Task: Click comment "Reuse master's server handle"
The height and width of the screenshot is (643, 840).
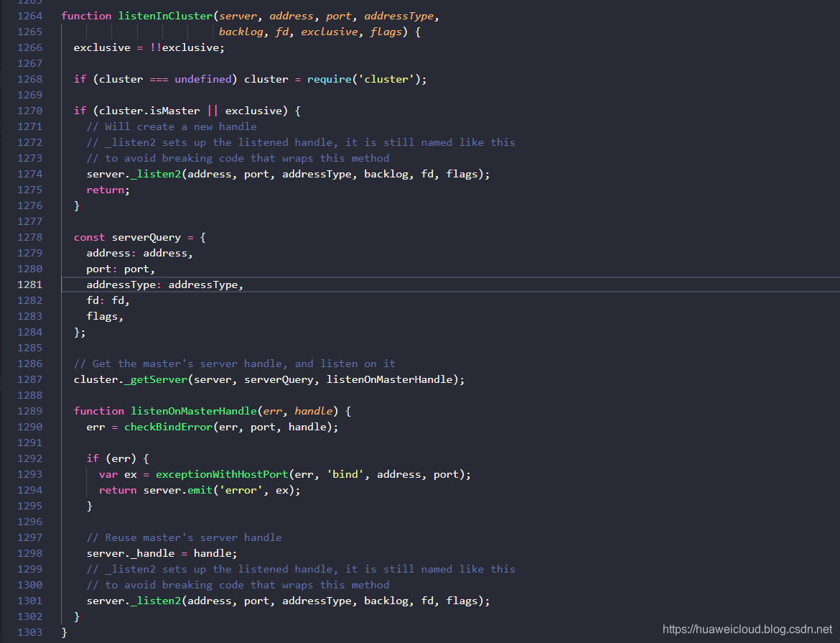Action: 184,538
